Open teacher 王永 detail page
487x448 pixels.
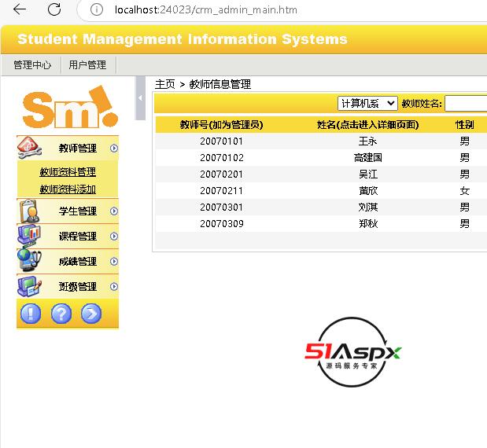[x=367, y=141]
